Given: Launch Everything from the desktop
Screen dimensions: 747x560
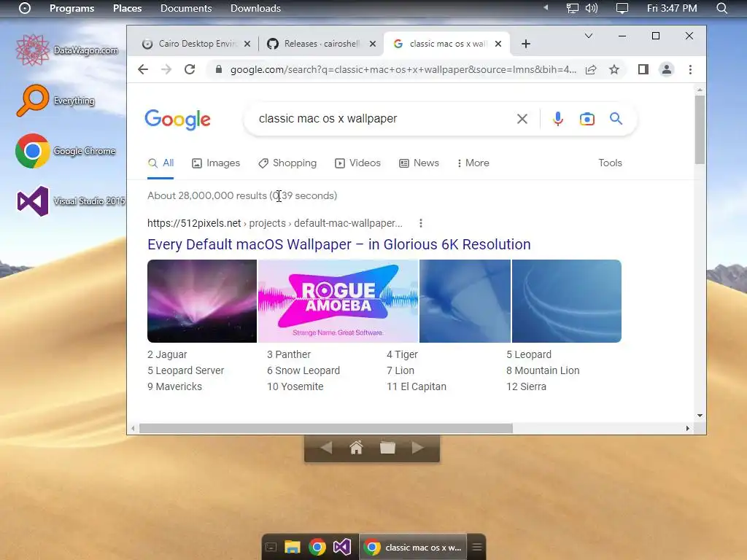Looking at the screenshot, I should pos(55,101).
